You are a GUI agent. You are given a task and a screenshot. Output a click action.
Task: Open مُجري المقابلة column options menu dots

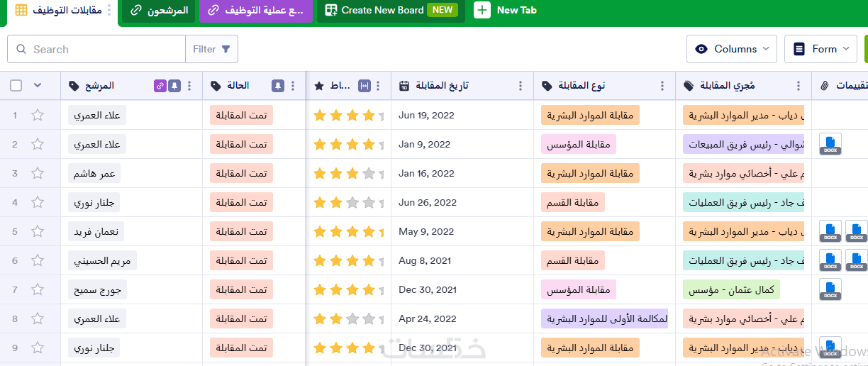click(x=799, y=86)
